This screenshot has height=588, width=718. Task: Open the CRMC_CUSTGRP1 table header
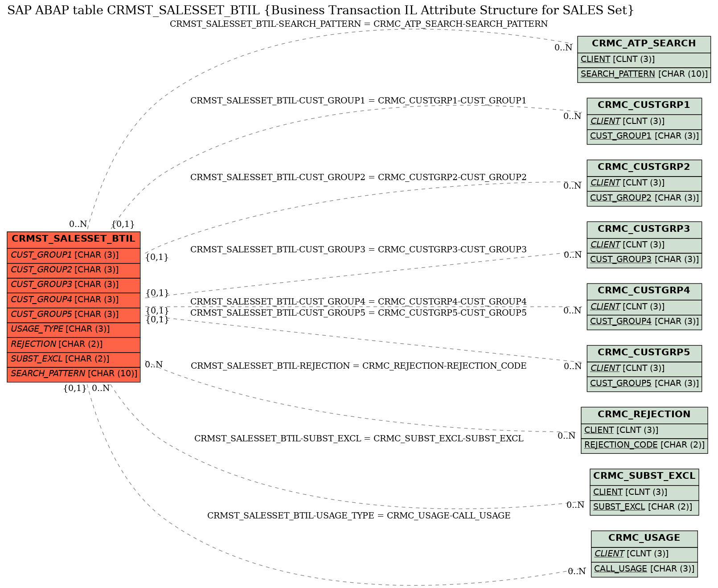tap(644, 106)
